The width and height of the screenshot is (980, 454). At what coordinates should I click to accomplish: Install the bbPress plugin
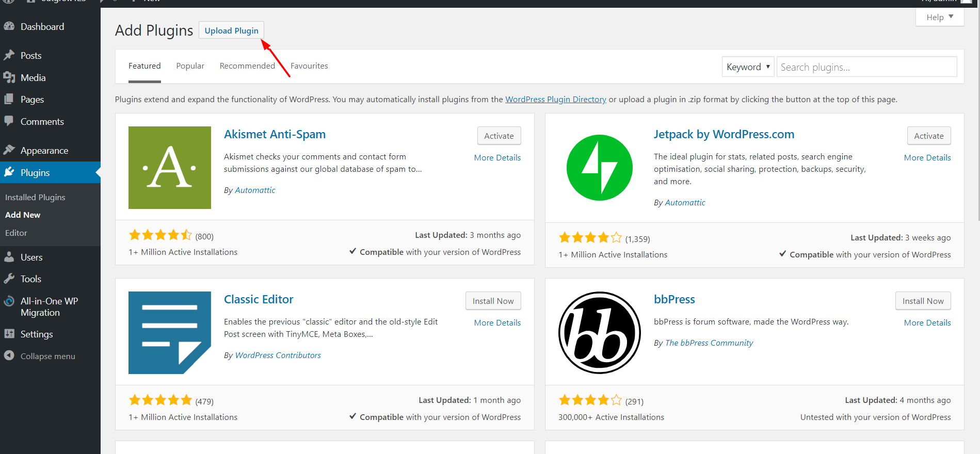pos(923,301)
